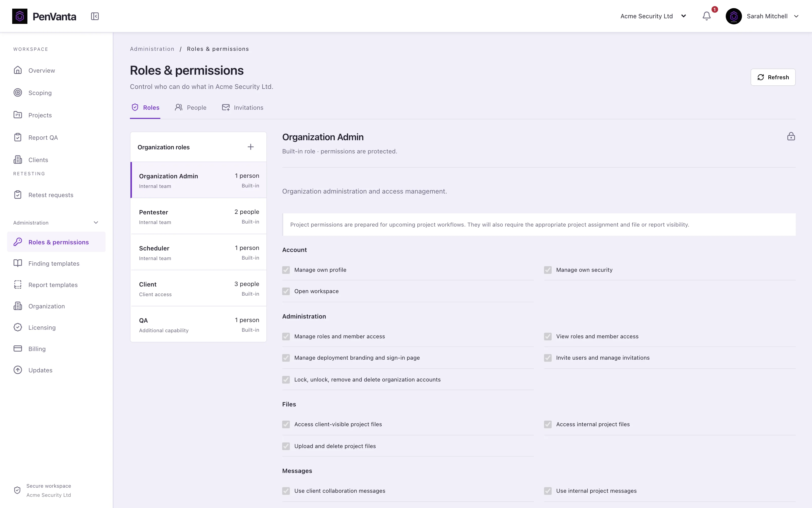The image size is (812, 508).
Task: Switch to the People tab
Action: click(191, 107)
